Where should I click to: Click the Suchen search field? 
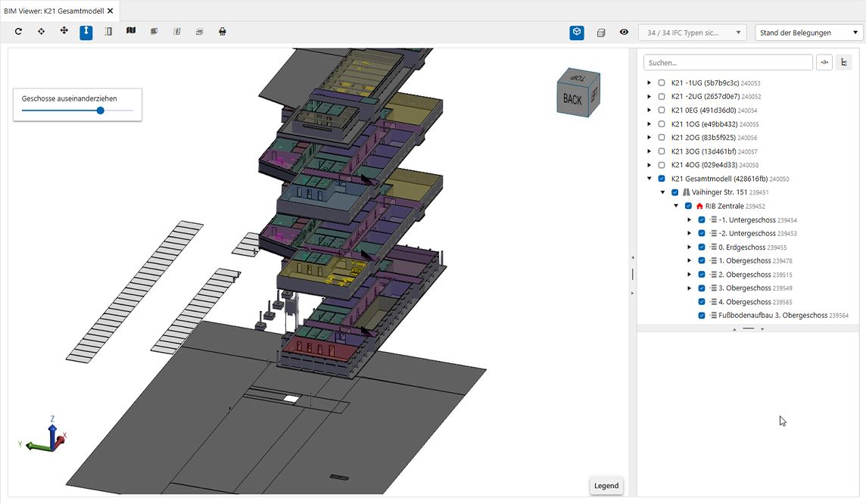727,63
